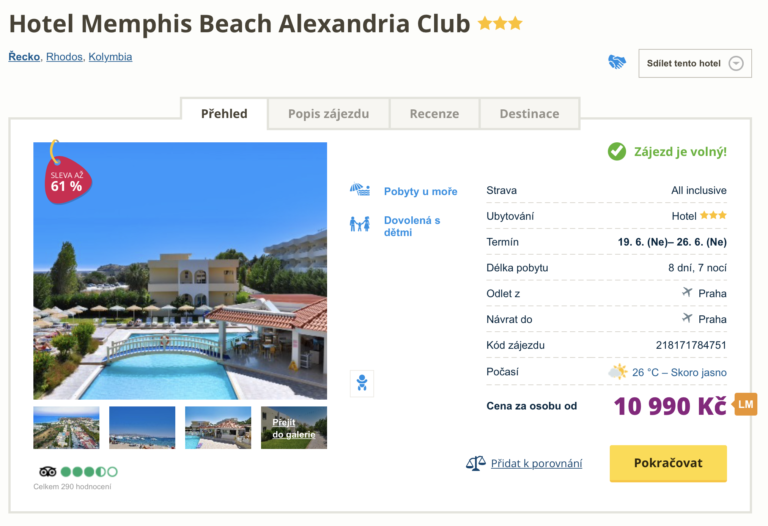
Task: Click the orange LM last-minute badge
Action: (x=745, y=405)
